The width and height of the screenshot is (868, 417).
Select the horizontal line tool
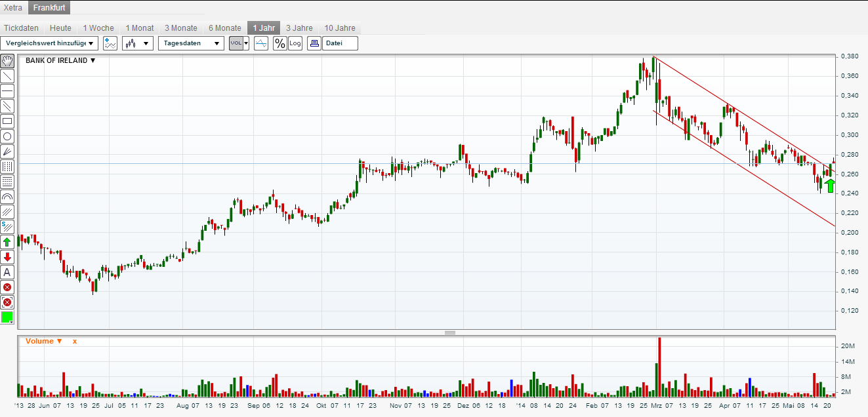7,91
